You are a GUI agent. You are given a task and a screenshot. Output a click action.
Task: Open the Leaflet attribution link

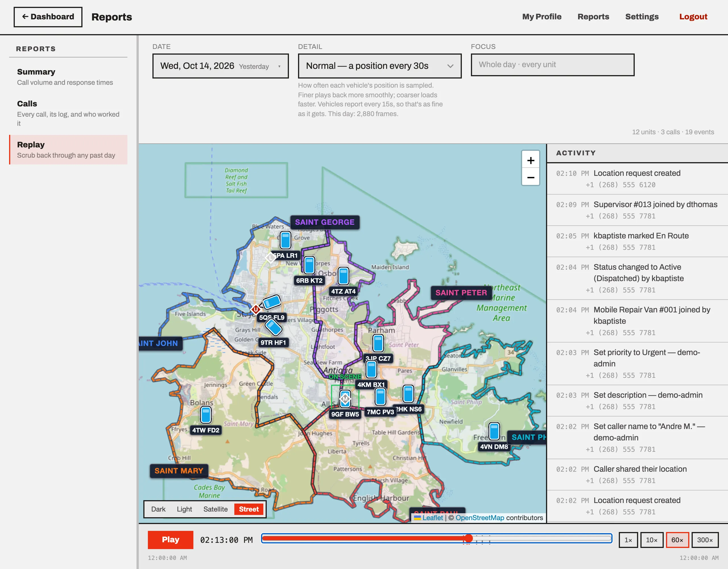432,518
